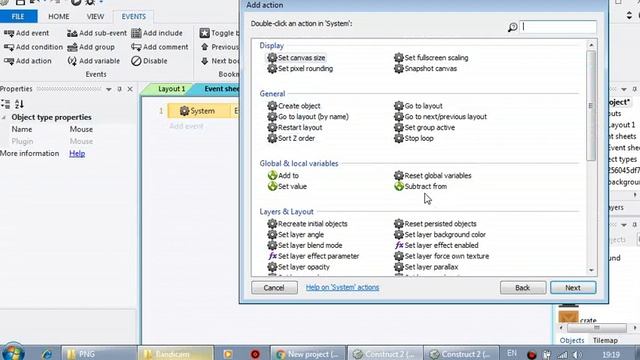Cancel the Add action dialog
Screen dimensions: 640x360
tap(274, 288)
